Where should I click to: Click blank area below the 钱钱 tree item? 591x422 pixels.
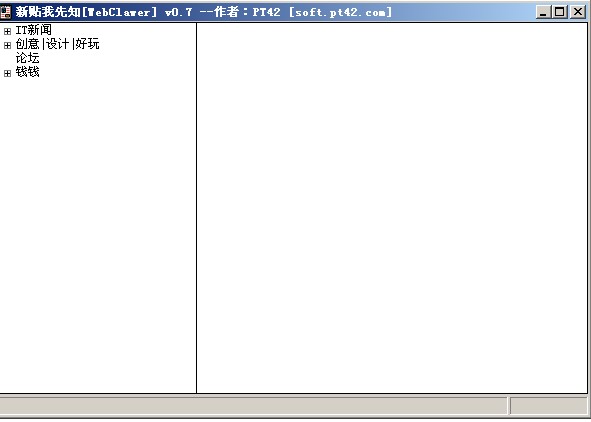pyautogui.click(x=97, y=235)
